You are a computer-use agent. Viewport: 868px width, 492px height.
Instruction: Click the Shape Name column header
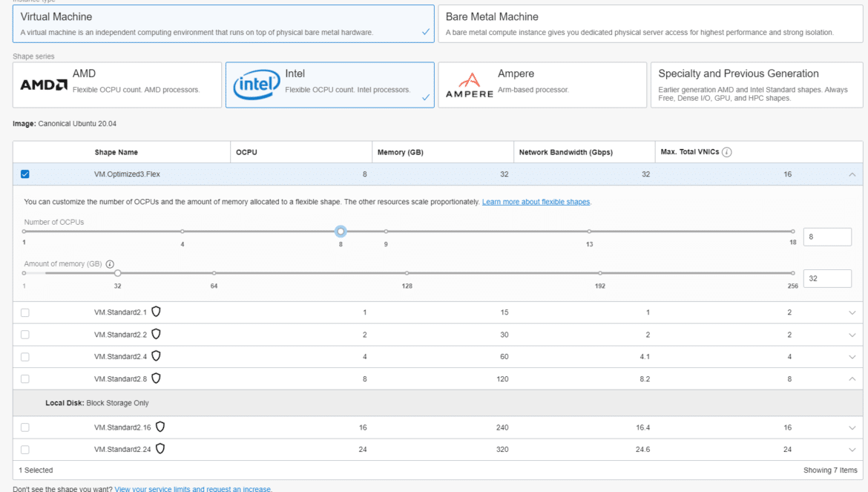coord(116,152)
